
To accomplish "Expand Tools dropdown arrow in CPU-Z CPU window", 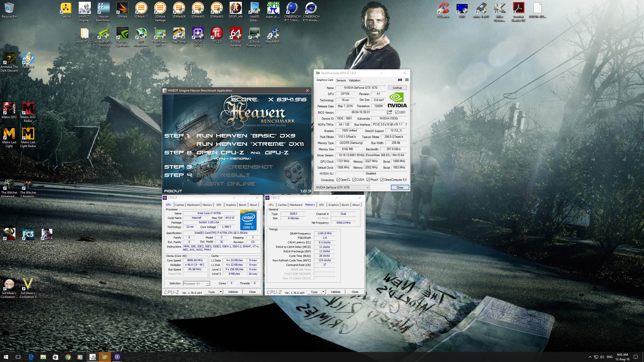I will (221, 292).
